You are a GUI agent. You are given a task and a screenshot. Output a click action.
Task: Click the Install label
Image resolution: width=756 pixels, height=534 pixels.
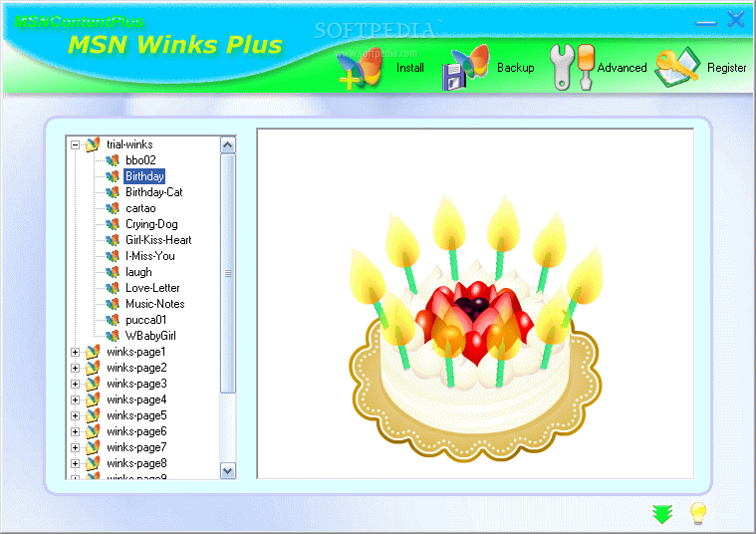click(409, 68)
